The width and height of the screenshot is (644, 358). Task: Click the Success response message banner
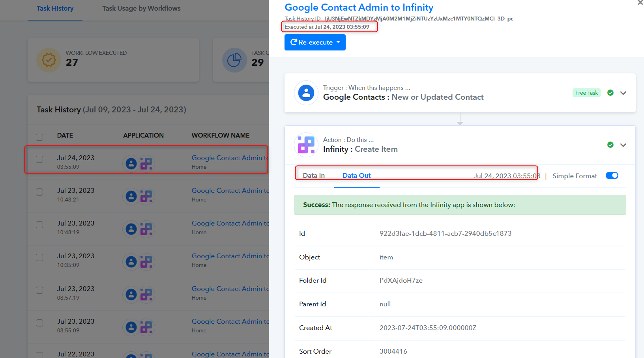click(460, 205)
